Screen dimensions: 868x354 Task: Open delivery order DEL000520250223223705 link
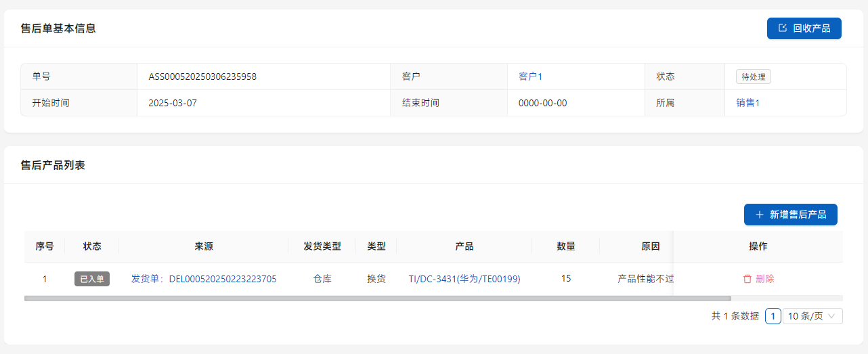pyautogui.click(x=204, y=279)
